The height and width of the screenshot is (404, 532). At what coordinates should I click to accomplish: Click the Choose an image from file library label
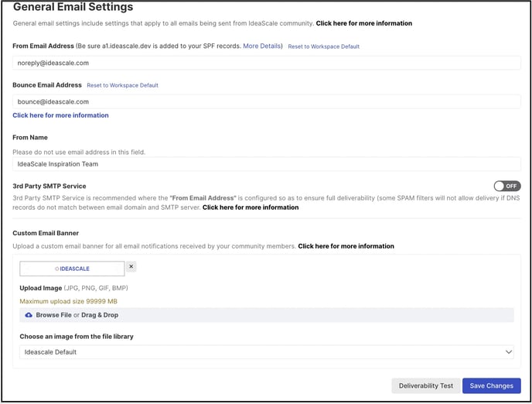tap(77, 337)
